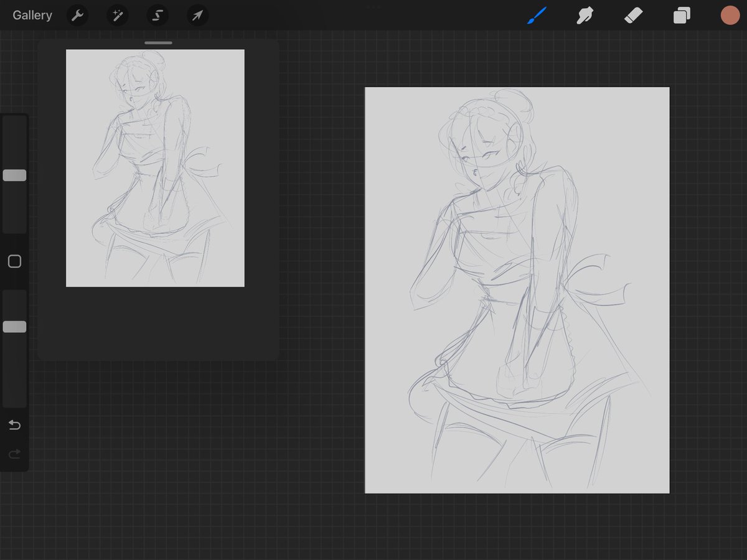This screenshot has width=747, height=560.
Task: Select the Smudge tool
Action: (585, 15)
